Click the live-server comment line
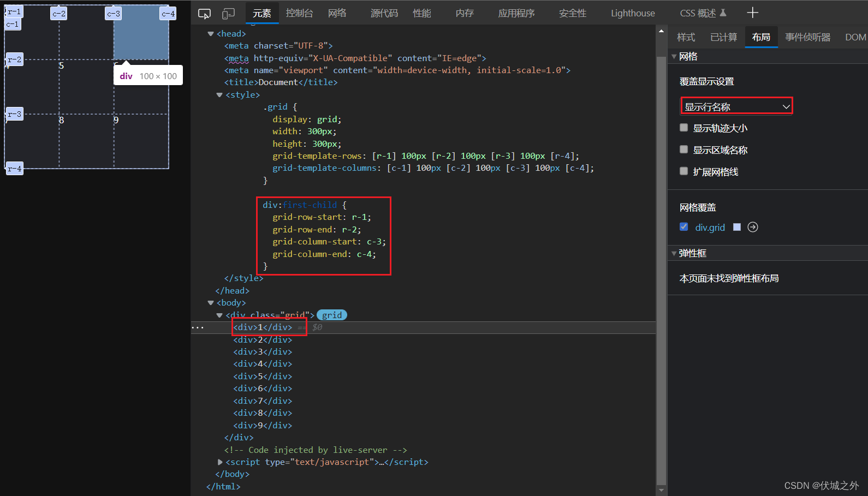The height and width of the screenshot is (496, 868). pyautogui.click(x=316, y=450)
